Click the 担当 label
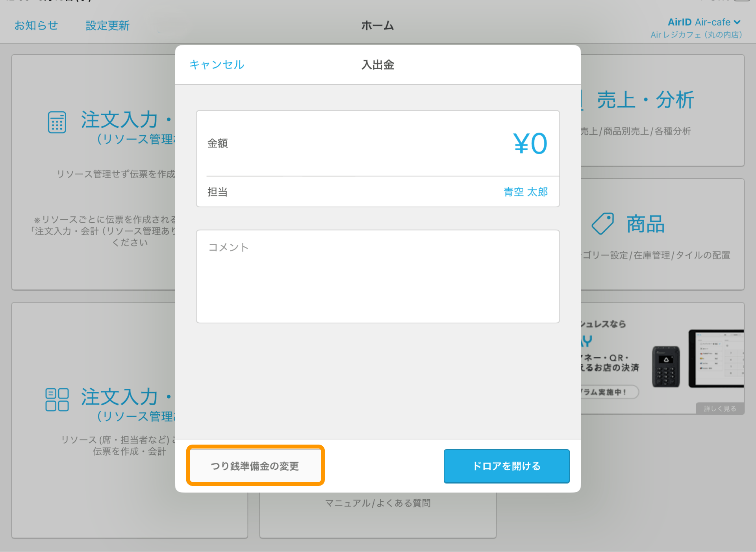 point(217,192)
